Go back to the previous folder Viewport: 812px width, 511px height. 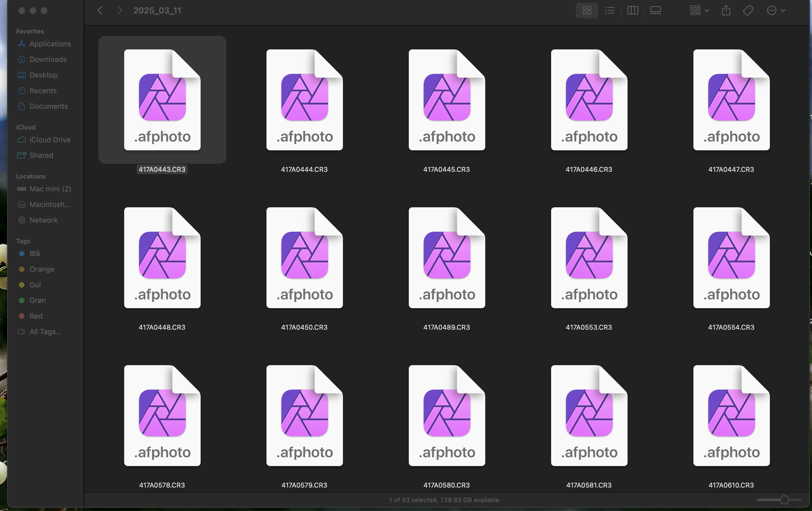[x=100, y=10]
